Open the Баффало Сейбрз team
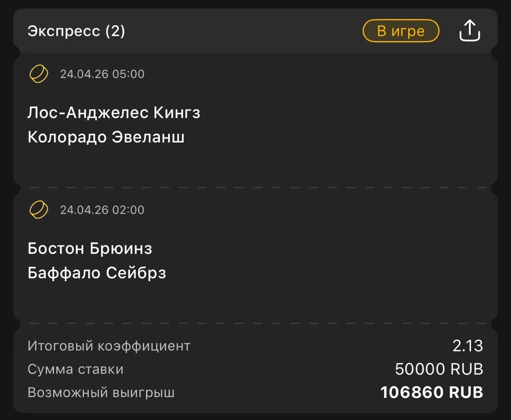Image resolution: width=511 pixels, height=420 pixels. pos(97,273)
